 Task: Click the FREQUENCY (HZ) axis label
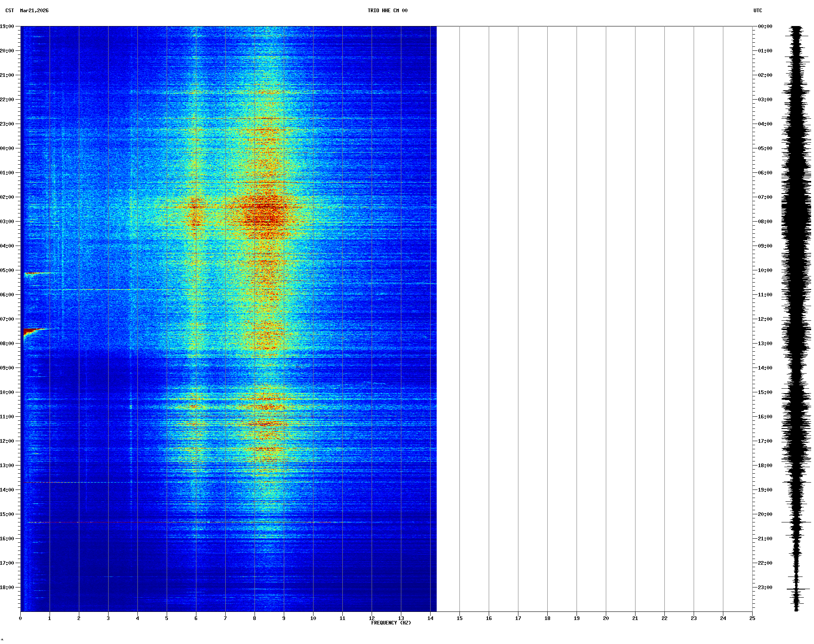pos(391,623)
